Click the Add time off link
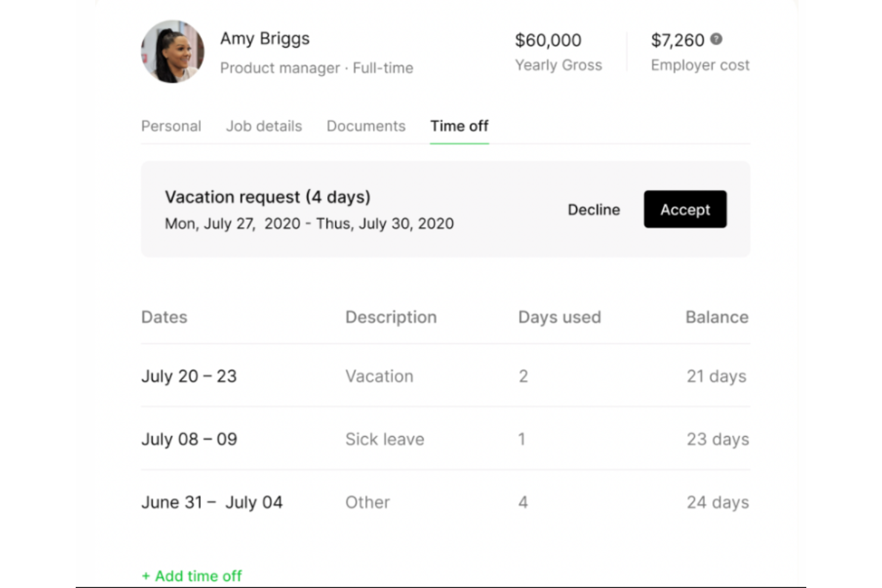Image resolution: width=882 pixels, height=588 pixels. [x=191, y=575]
